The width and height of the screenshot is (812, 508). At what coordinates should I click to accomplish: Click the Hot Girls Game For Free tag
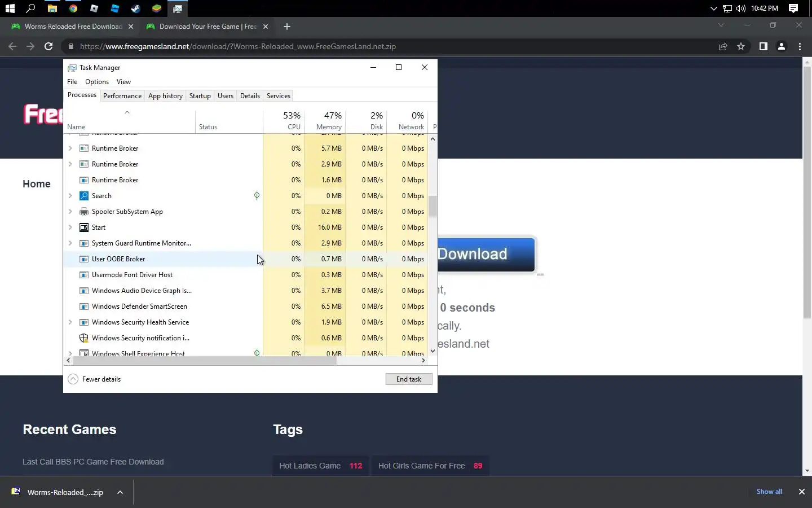pyautogui.click(x=430, y=466)
